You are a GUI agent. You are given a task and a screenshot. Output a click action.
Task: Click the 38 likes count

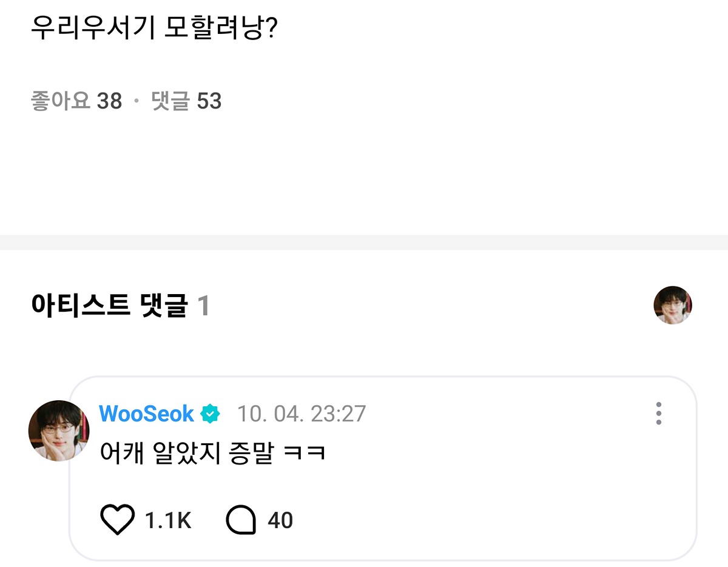[110, 101]
